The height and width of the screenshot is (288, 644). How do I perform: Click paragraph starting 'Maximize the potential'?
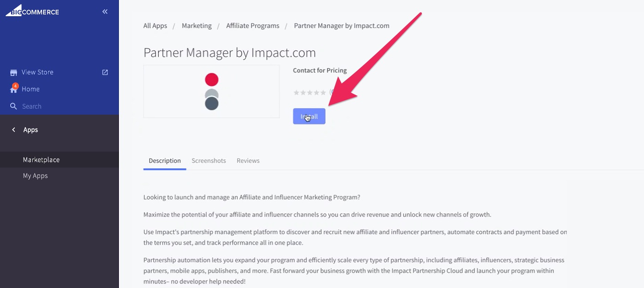(x=317, y=214)
